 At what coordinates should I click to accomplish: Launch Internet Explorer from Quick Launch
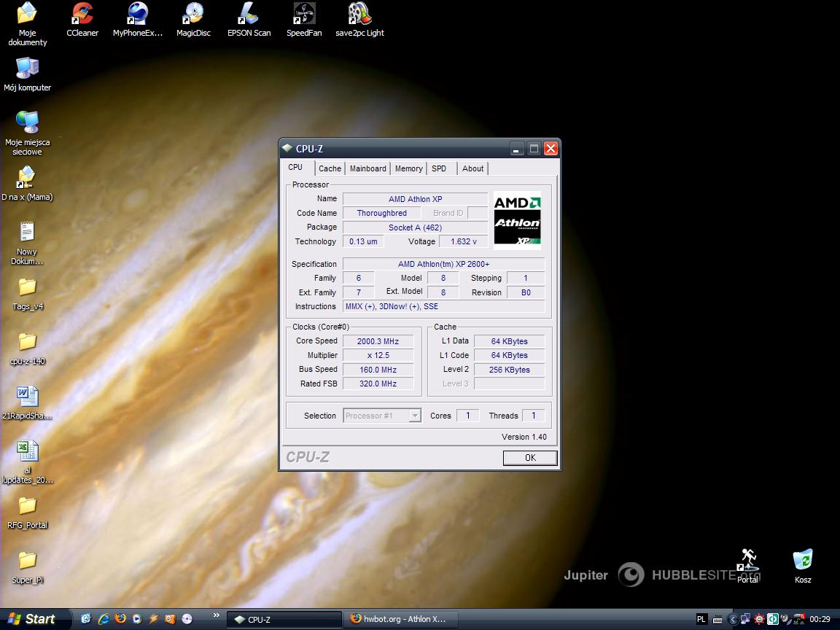[x=104, y=619]
